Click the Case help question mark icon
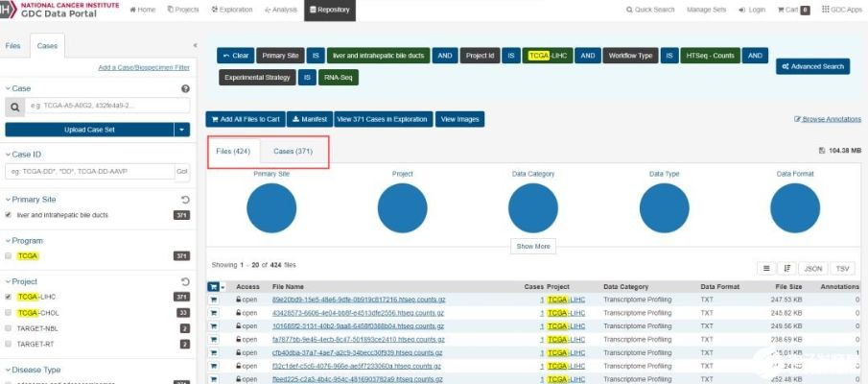868x384 pixels. (185, 88)
